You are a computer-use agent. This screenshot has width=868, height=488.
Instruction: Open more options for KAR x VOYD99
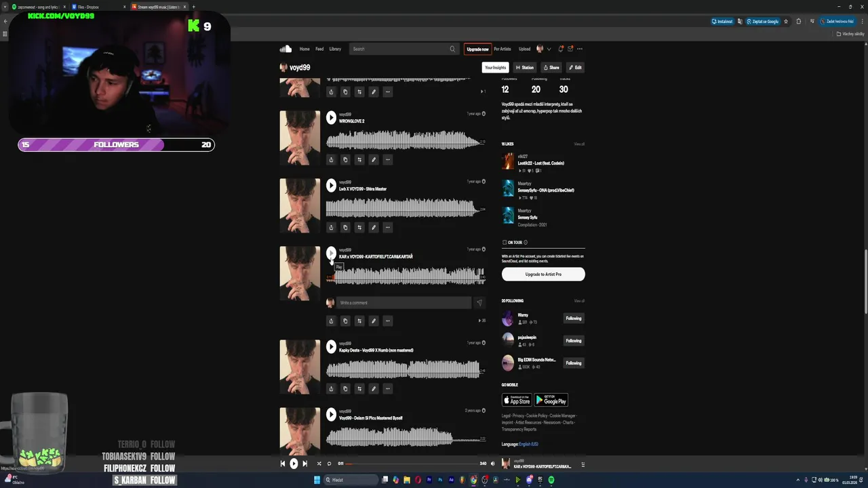388,321
